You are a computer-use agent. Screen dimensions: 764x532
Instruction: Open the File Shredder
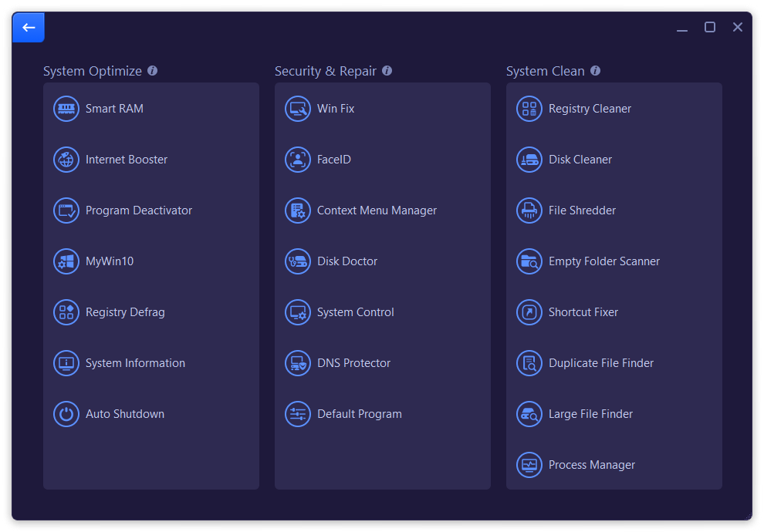click(x=582, y=210)
